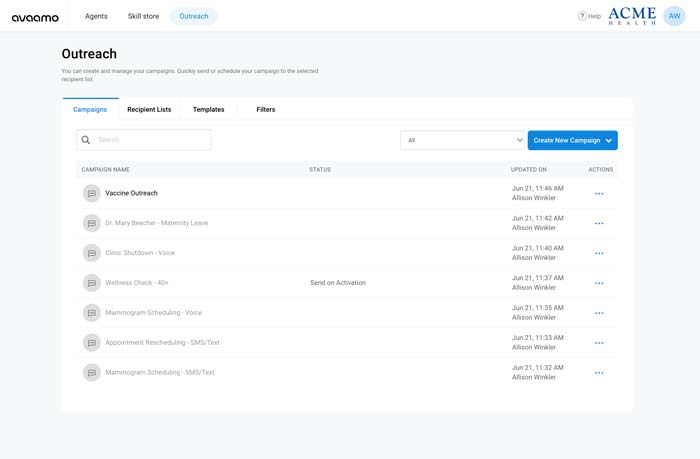Click the Mammogram Scheduling - SMS/Text campaign icon
Screen dimensions: 700x459
pyautogui.click(x=92, y=373)
